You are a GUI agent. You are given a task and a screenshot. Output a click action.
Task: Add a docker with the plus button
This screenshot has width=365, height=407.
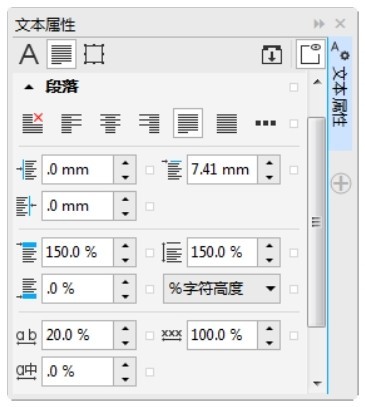pos(341,183)
